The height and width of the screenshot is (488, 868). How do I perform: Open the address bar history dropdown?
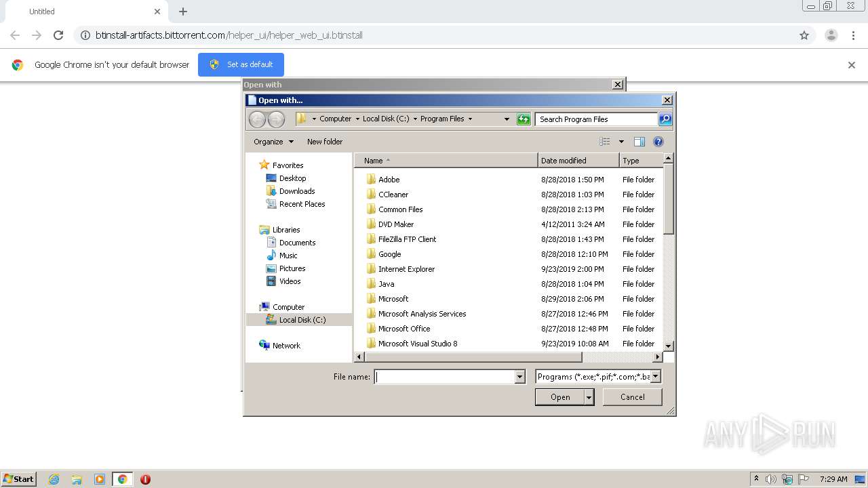(x=507, y=119)
